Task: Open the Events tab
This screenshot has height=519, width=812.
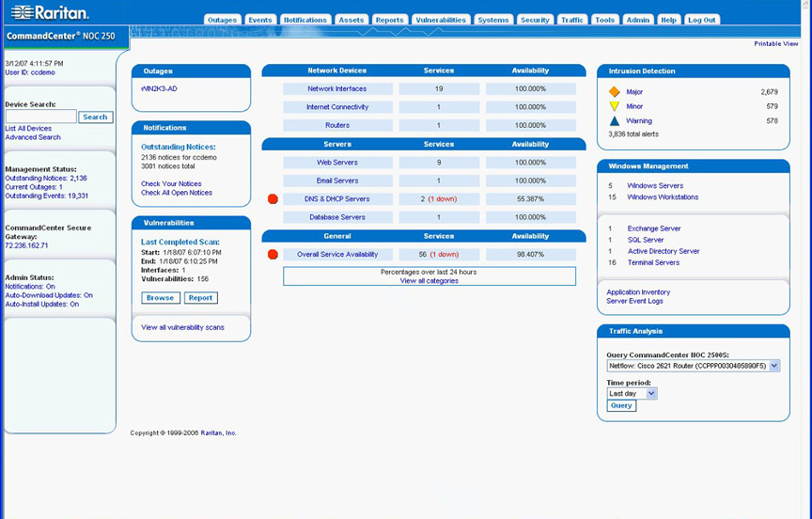Action: click(260, 20)
